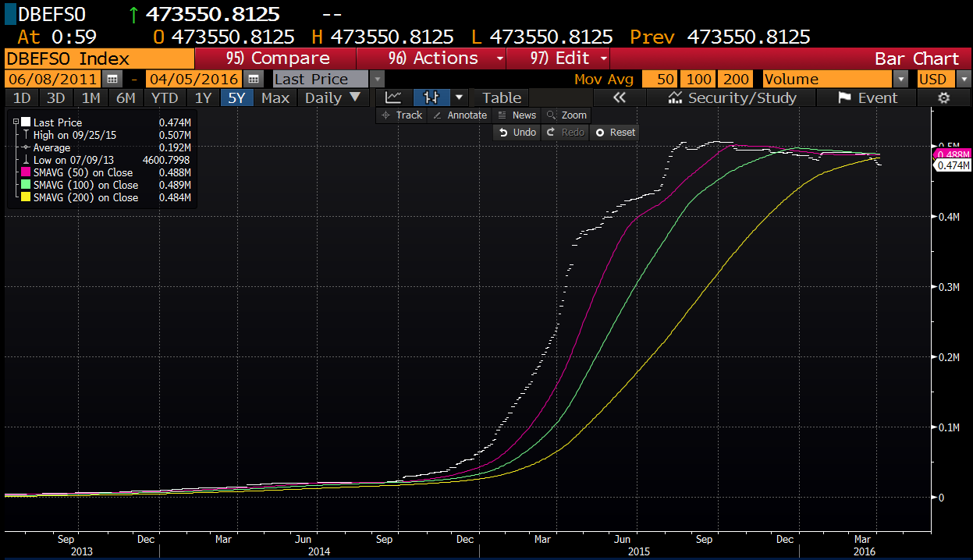Click the magenta SMAVG (50) color swatch
Image resolution: width=973 pixels, height=560 pixels.
click(x=26, y=172)
